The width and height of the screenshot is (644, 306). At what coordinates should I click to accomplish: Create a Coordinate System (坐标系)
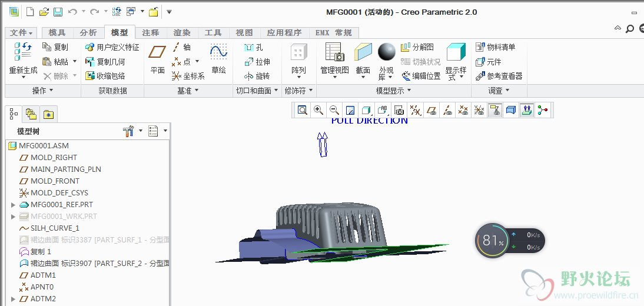tap(188, 76)
